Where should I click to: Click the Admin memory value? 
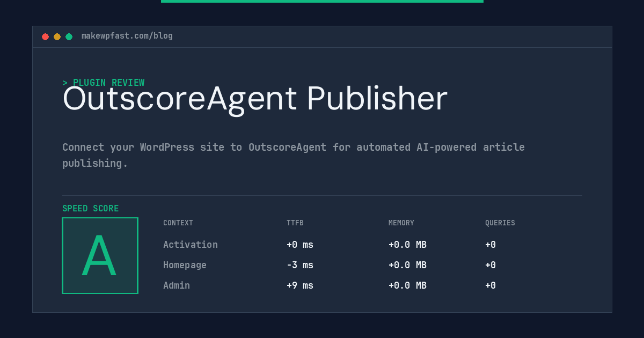[408, 285]
